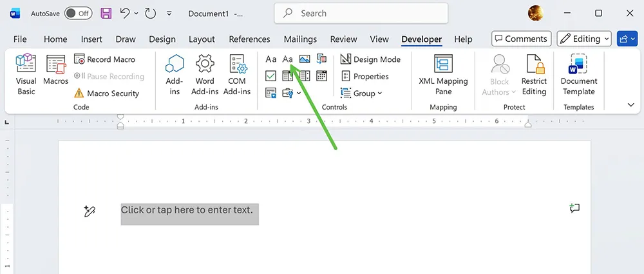This screenshot has height=274, width=644.
Task: Switch to the Mailings tab
Action: point(300,39)
